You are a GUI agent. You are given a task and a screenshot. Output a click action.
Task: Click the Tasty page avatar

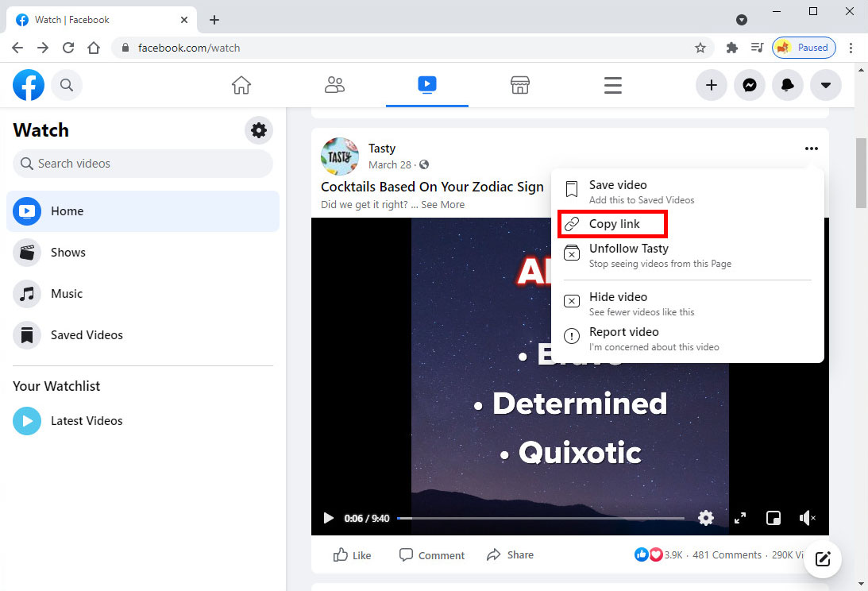[339, 156]
